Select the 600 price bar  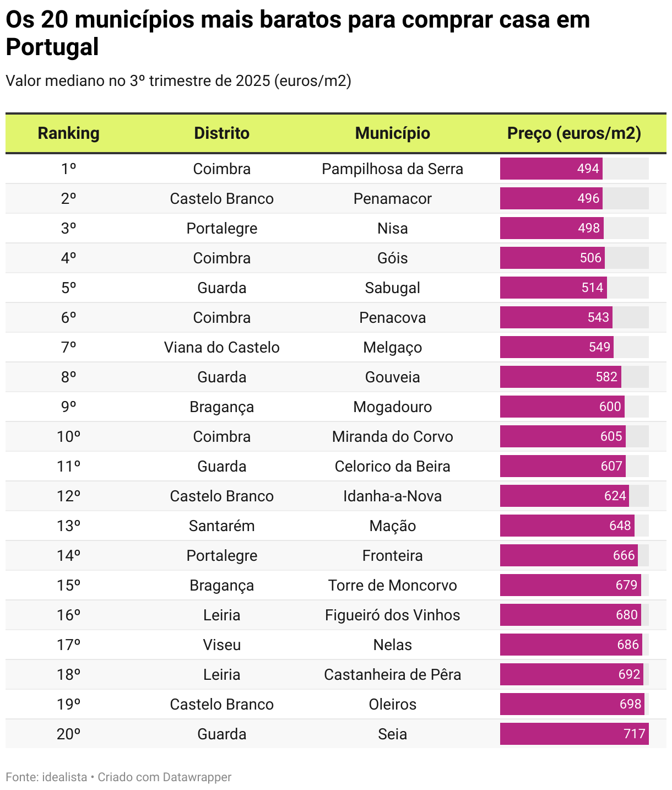(562, 407)
